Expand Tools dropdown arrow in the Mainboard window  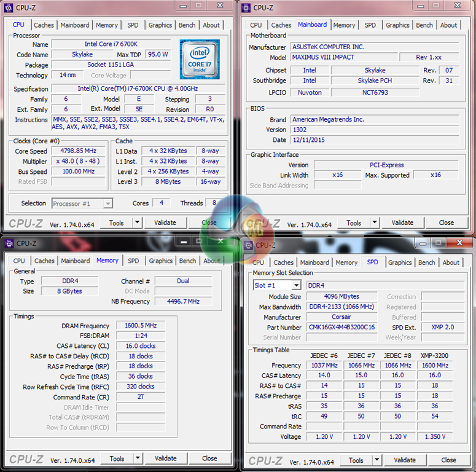tap(375, 222)
